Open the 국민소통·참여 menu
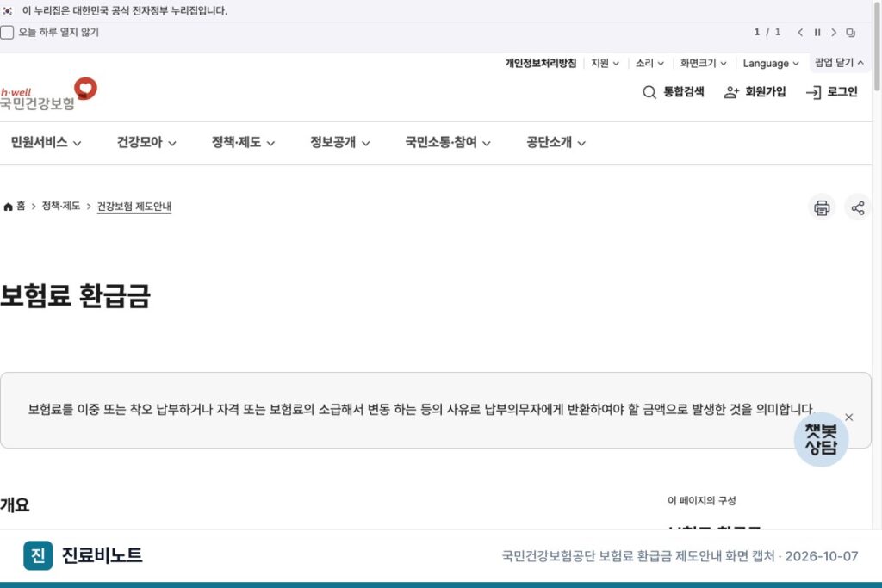Viewport: 882px width, 588px height. click(448, 143)
